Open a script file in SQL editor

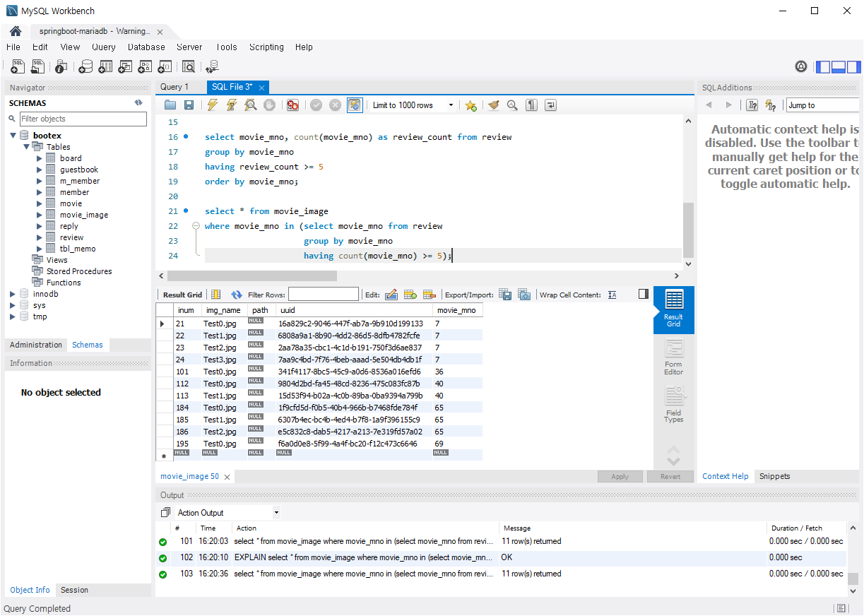pyautogui.click(x=170, y=105)
